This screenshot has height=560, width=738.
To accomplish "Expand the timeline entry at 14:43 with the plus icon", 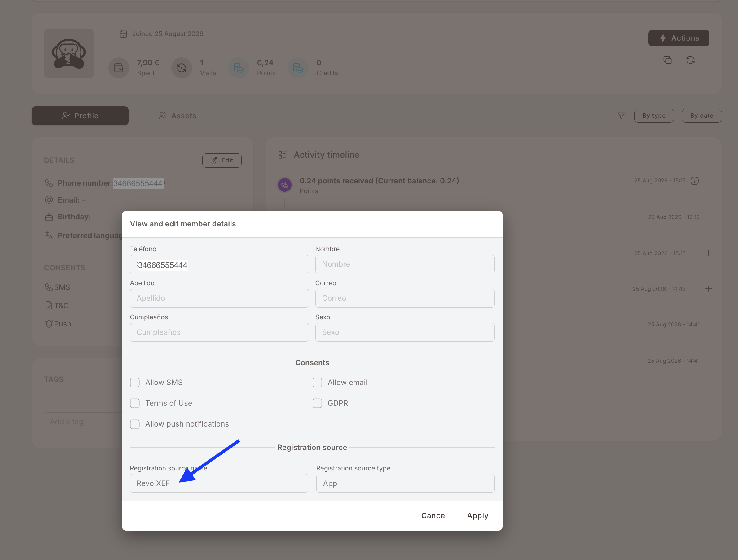I will (708, 289).
